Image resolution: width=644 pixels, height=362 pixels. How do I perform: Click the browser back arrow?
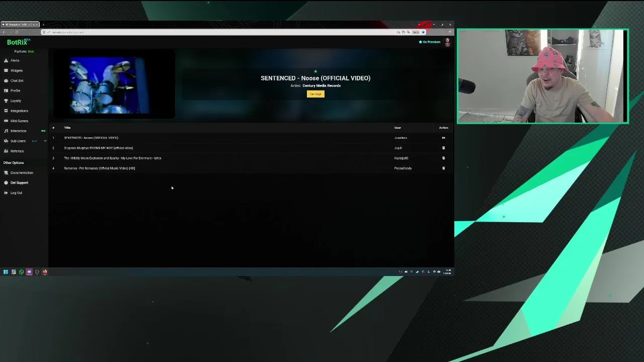(4, 32)
